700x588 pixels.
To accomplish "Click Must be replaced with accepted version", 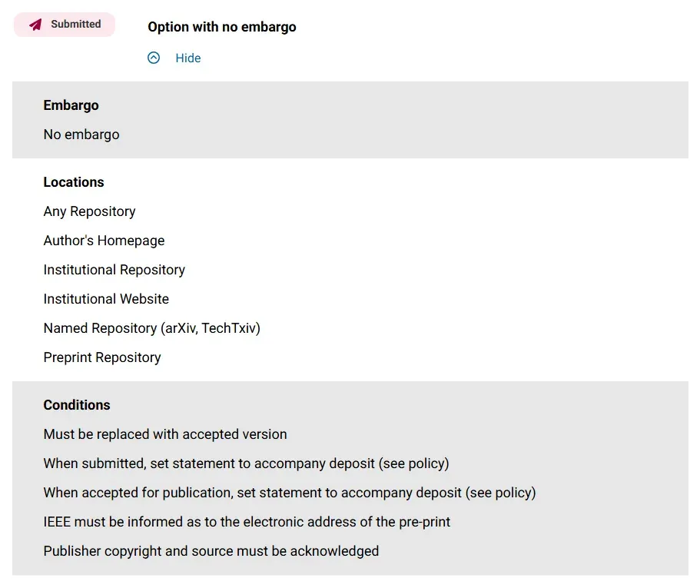I will coord(165,434).
